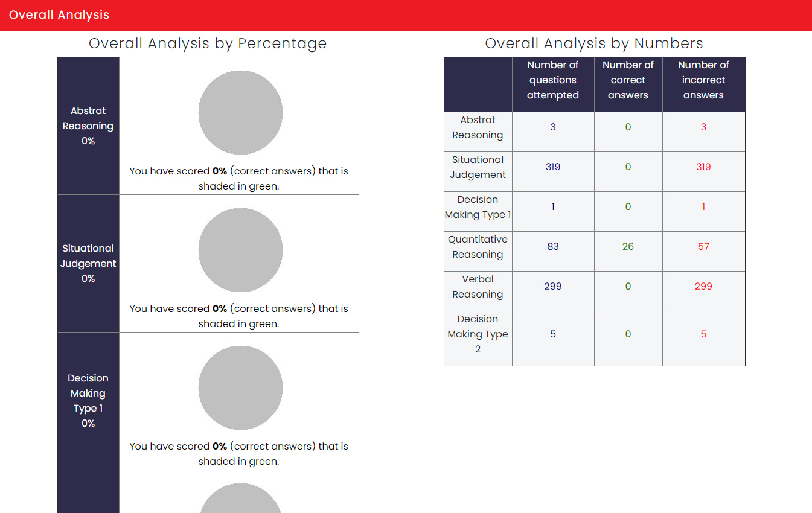812x513 pixels.
Task: Click the Quantitative Reasoning attempted value 83
Action: (x=553, y=246)
